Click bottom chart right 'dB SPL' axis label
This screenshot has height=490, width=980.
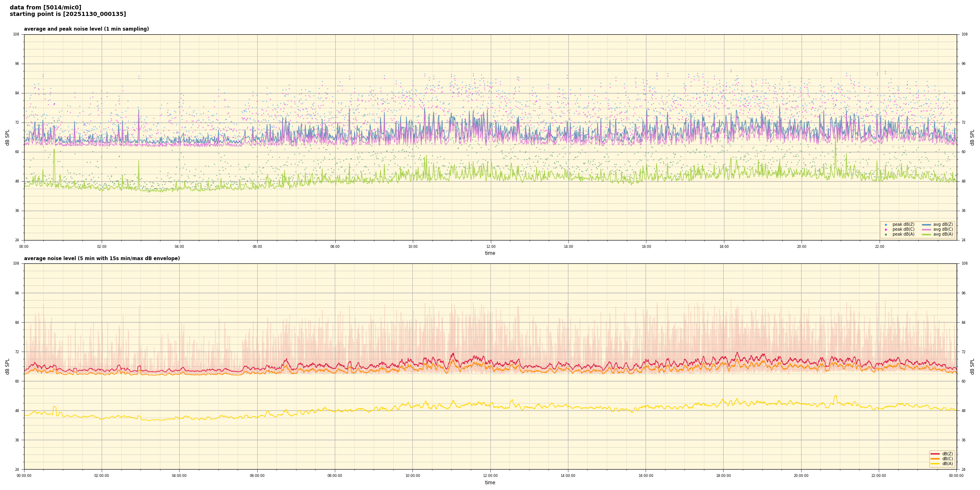click(972, 366)
